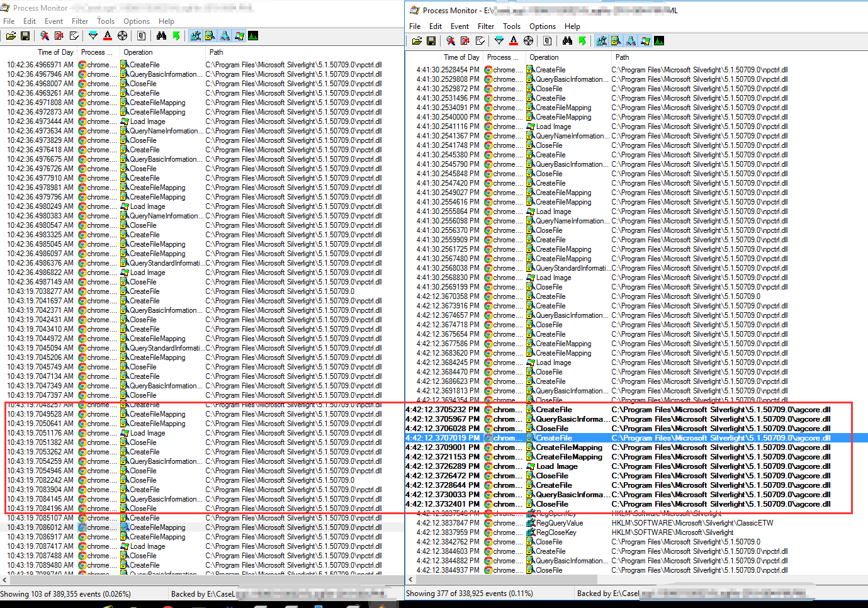Click 'Showing 377 of 338,925 events' status text
868x608 pixels.
coord(470,594)
